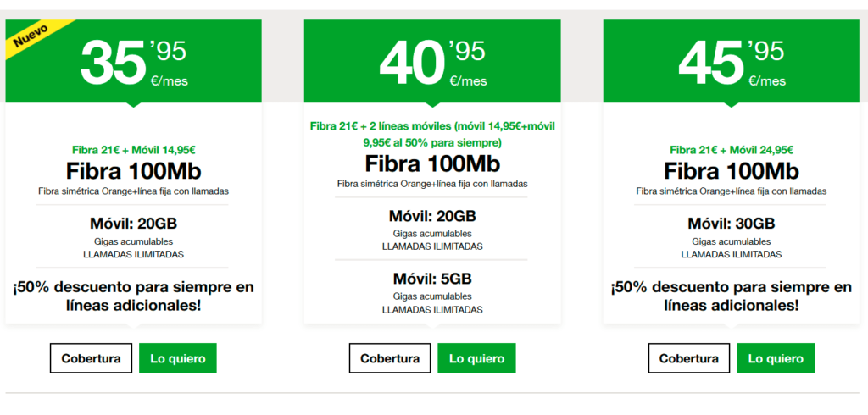The width and height of the screenshot is (868, 415).
Task: Choose Lo quiero under the 40,95 €/mes plan
Action: 476,358
